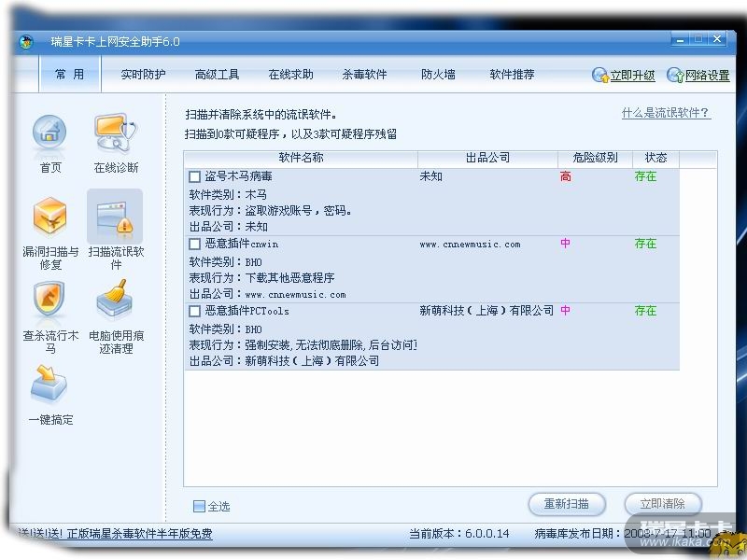Sort by the 出品公司 column header
Viewport: 747px width, 560px height.
tap(487, 158)
